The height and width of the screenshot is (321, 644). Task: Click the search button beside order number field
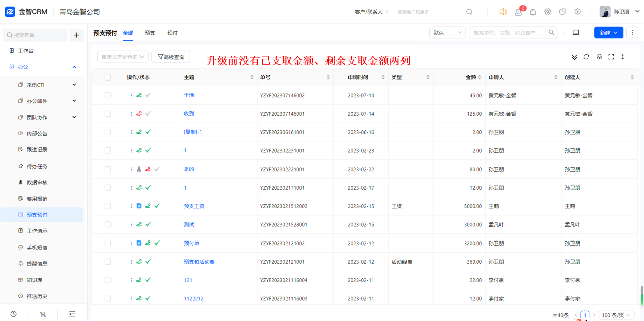point(552,33)
